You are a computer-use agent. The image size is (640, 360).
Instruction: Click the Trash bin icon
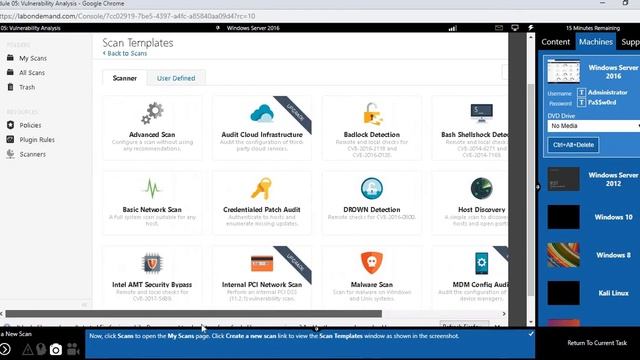tap(10, 87)
